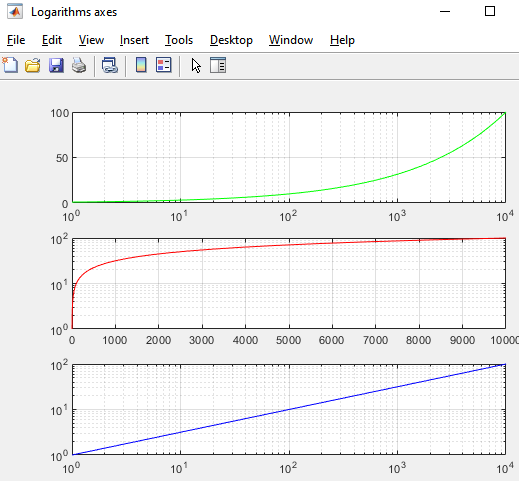Click the 100 y-axis label on the top plot
This screenshot has height=481, width=519.
click(60, 113)
